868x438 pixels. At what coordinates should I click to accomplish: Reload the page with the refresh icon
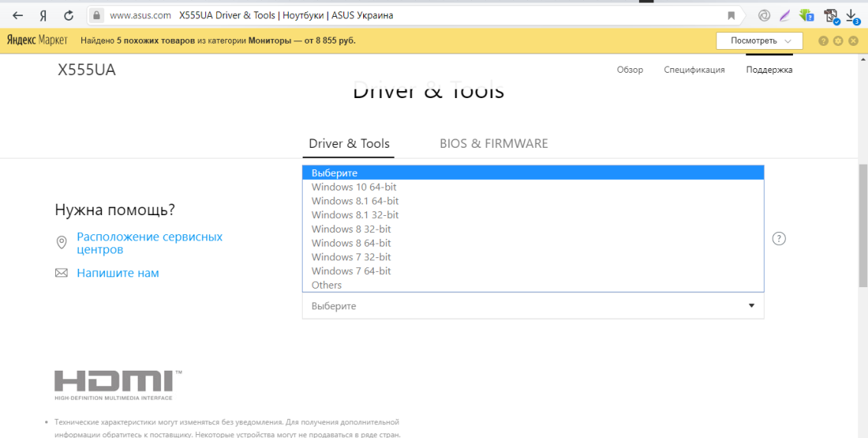(x=69, y=15)
